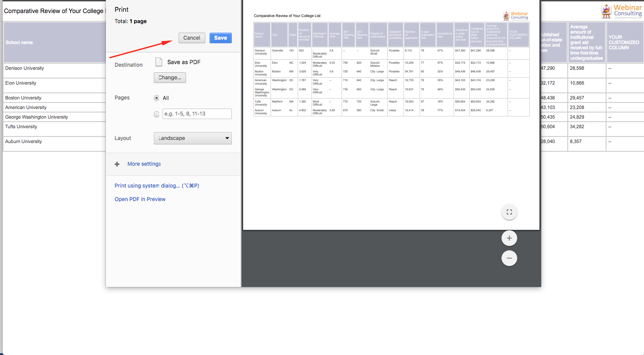Viewport: 644px width, 355px height.
Task: Click the Cancel button in Print dialog
Action: tap(192, 38)
